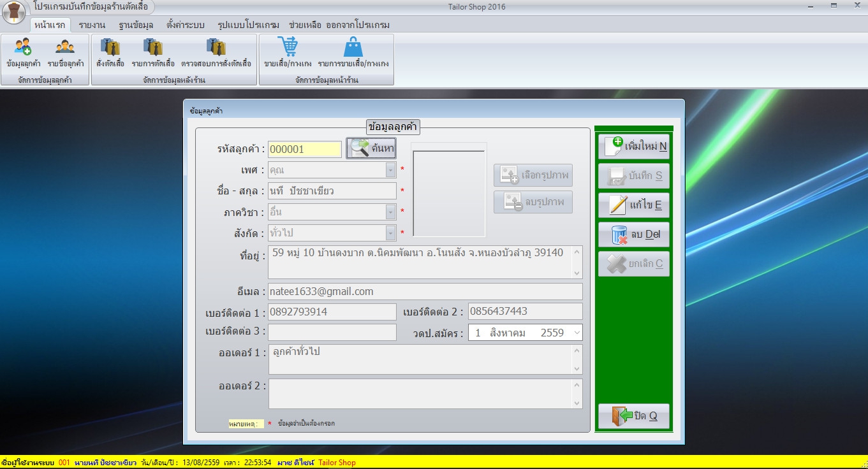Click the แก้ไข E edit button
868x469 pixels.
pyautogui.click(x=634, y=205)
